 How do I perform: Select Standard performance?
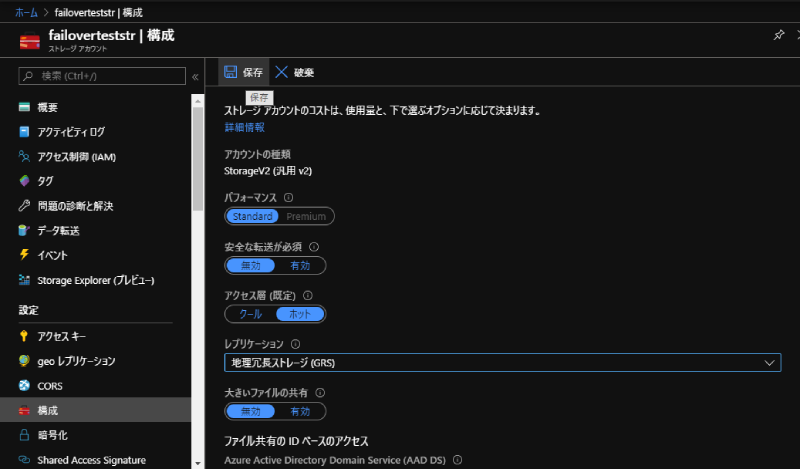[253, 216]
